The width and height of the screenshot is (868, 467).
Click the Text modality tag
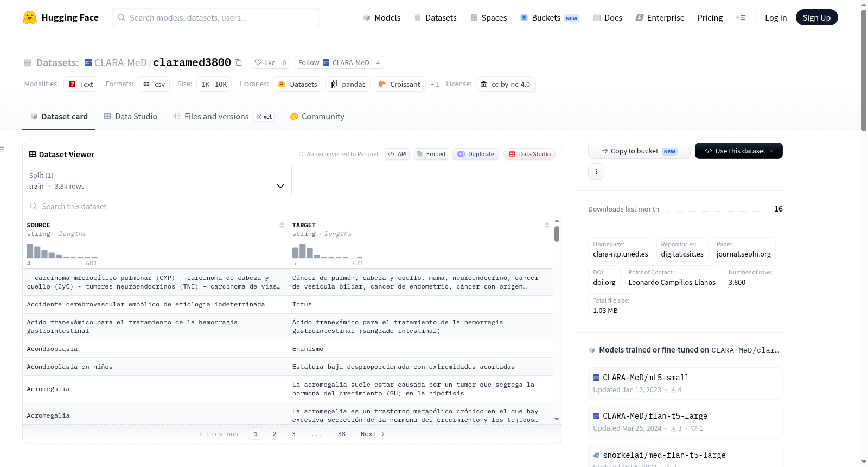(x=81, y=84)
